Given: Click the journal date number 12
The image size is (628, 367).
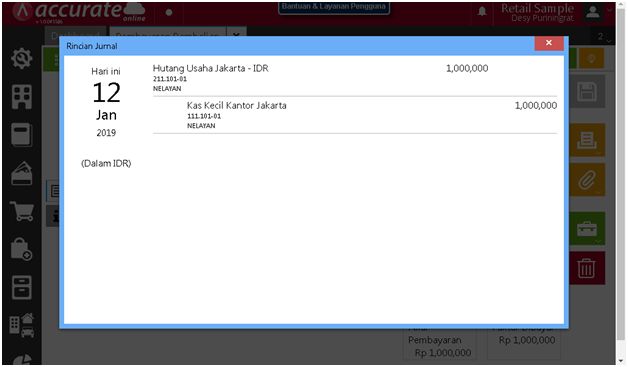Looking at the screenshot, I should (x=106, y=93).
